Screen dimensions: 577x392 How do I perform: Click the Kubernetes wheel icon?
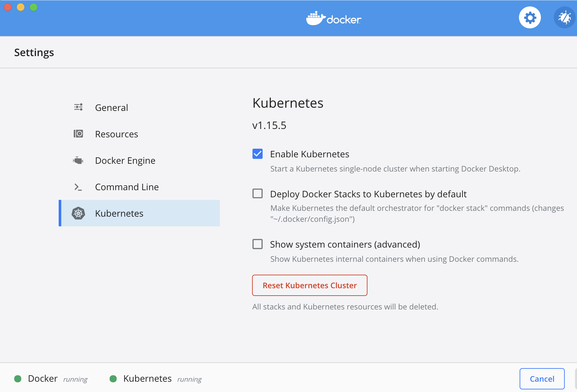[78, 213]
